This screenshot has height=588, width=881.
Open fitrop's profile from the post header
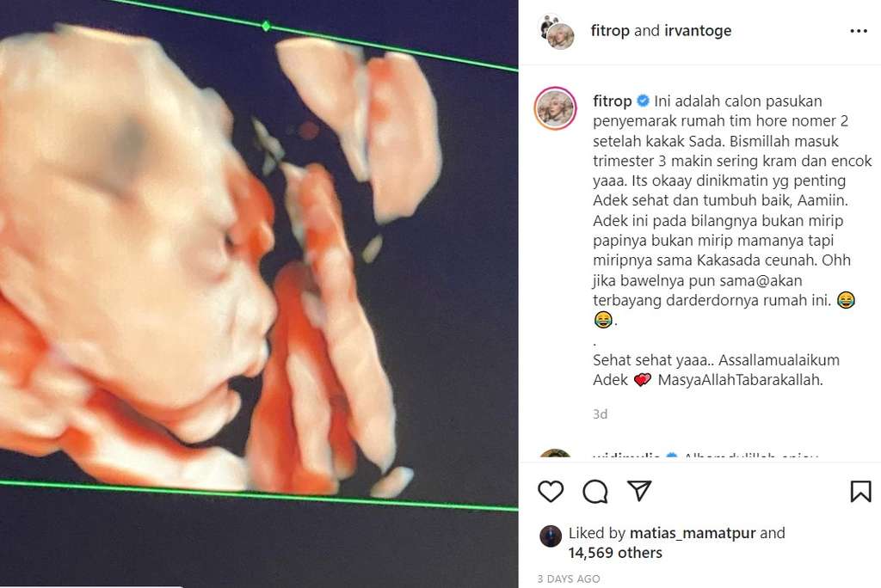610,31
